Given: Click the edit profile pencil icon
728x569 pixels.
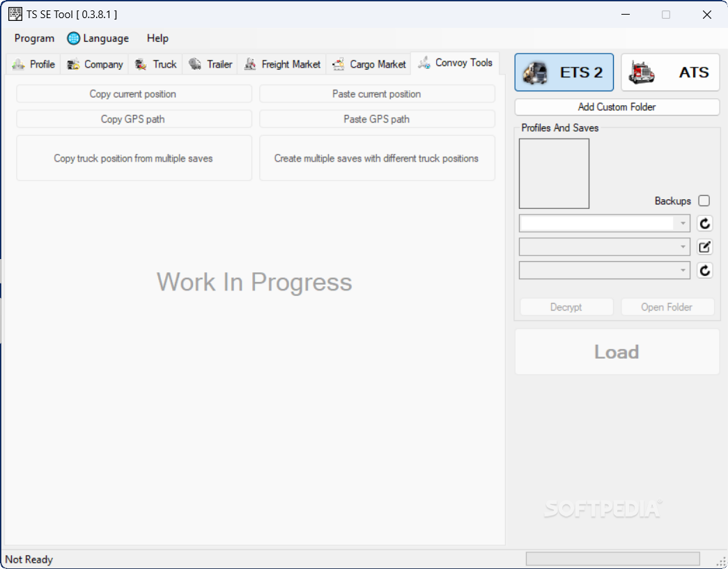Looking at the screenshot, I should click(x=705, y=247).
